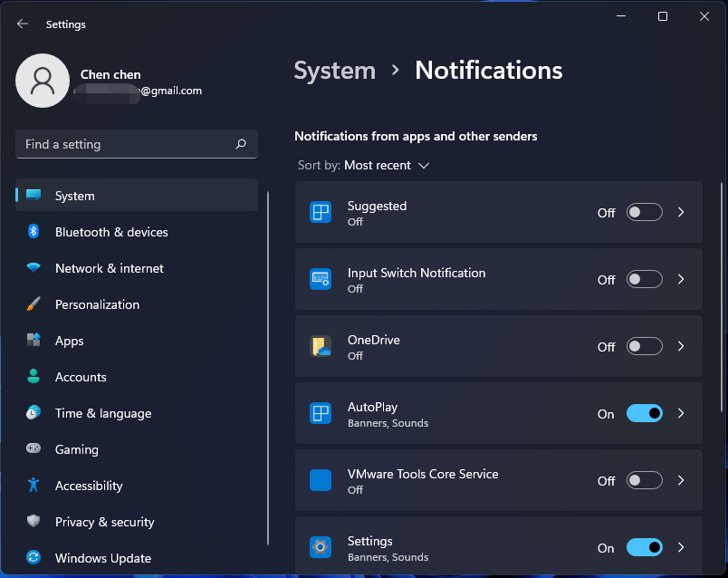Screen dimensions: 728x578
Task: Click the Find a setting search box
Action: (127, 144)
